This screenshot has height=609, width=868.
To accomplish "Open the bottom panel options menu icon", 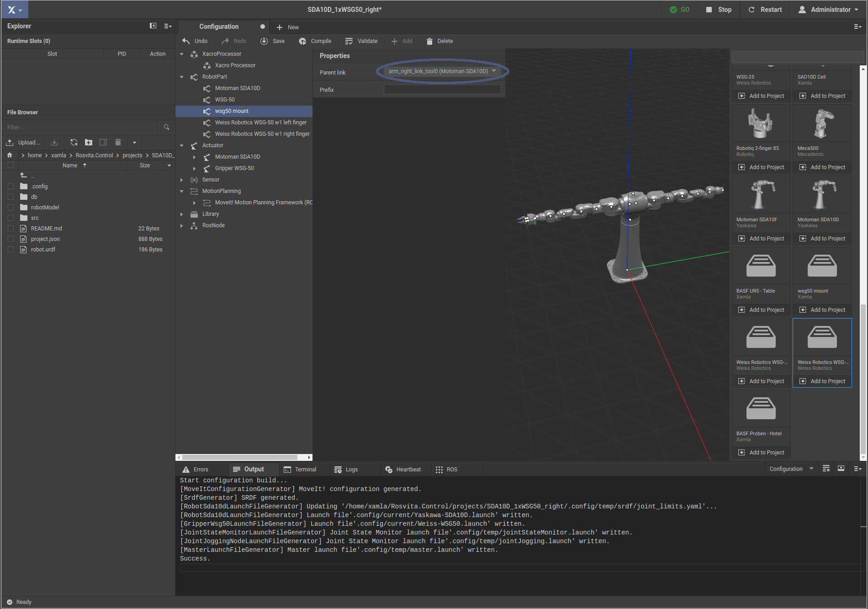I will [857, 469].
